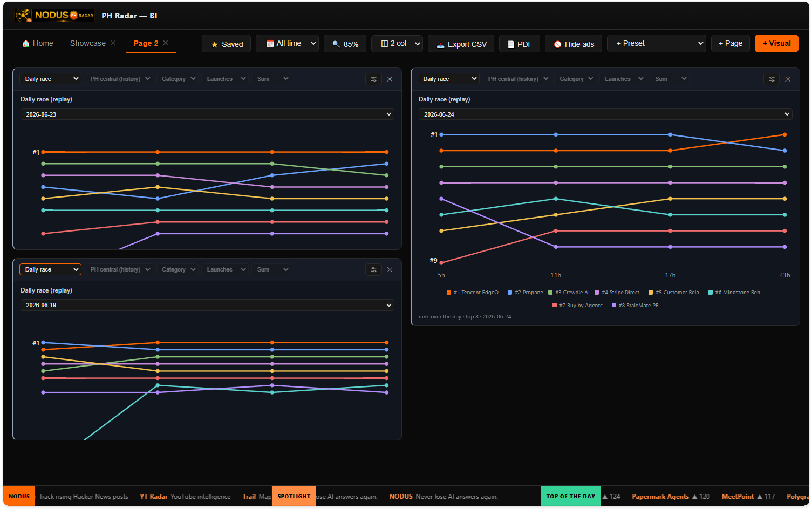Open the 2026-06-19 date selector
Screen dimensions: 812x509
(x=207, y=305)
